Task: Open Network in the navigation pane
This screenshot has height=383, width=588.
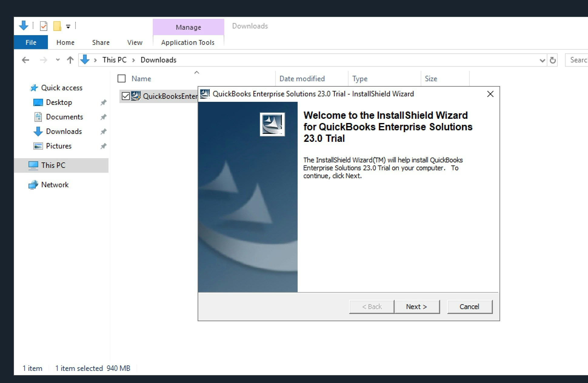Action: click(55, 185)
